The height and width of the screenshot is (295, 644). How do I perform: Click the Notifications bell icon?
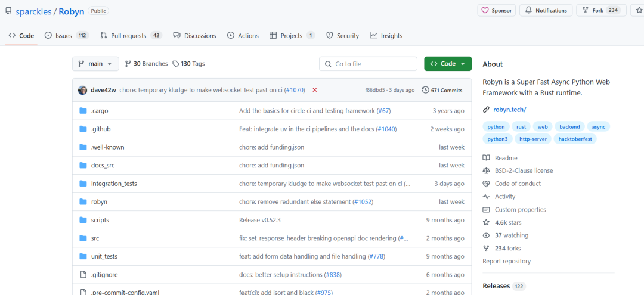tap(528, 10)
